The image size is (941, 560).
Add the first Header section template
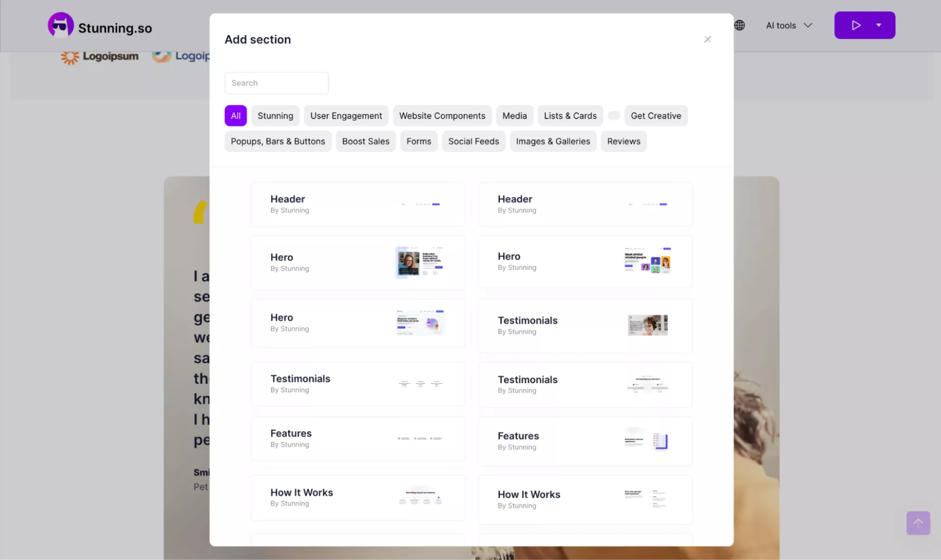pos(358,204)
